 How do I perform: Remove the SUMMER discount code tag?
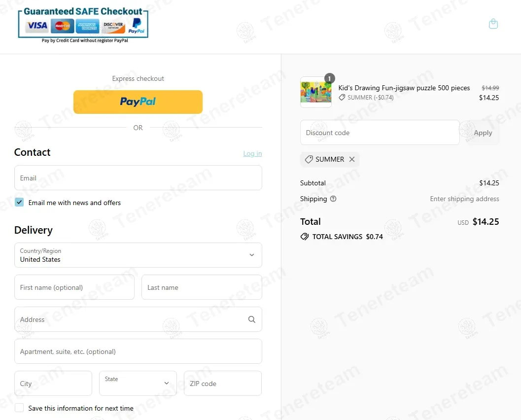pyautogui.click(x=352, y=159)
